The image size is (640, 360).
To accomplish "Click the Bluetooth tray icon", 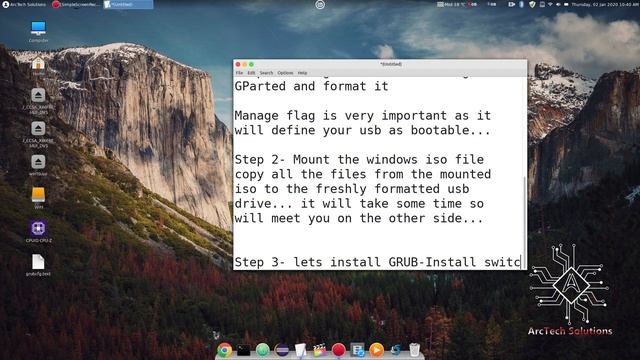I will (522, 4).
